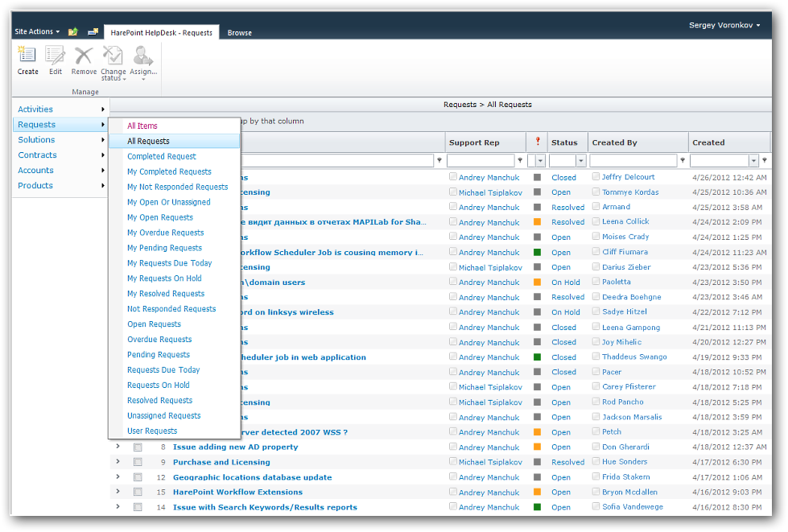Open the Products navigation menu

point(60,185)
